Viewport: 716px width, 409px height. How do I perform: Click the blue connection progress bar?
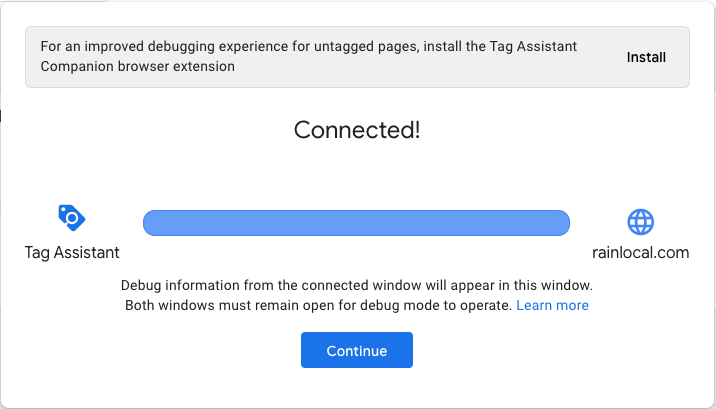[x=356, y=223]
